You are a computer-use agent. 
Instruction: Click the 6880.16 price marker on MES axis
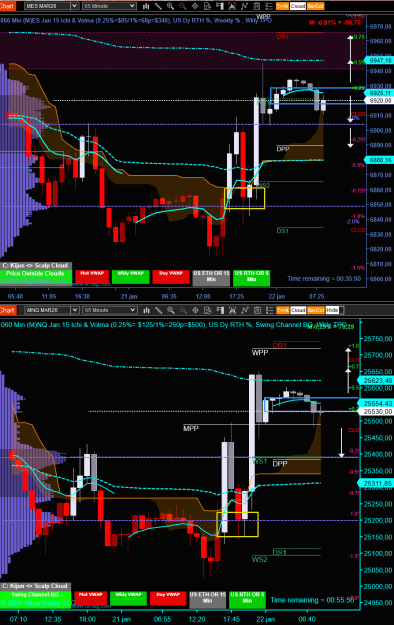pyautogui.click(x=380, y=160)
